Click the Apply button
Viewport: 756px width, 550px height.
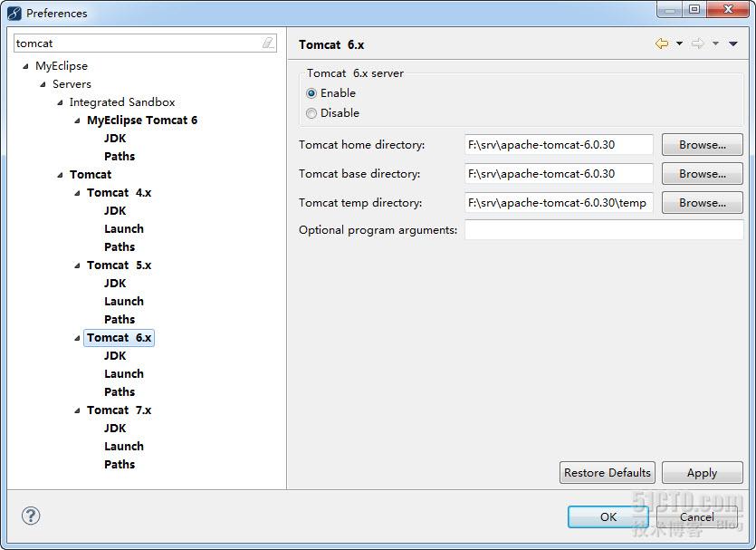coord(702,472)
